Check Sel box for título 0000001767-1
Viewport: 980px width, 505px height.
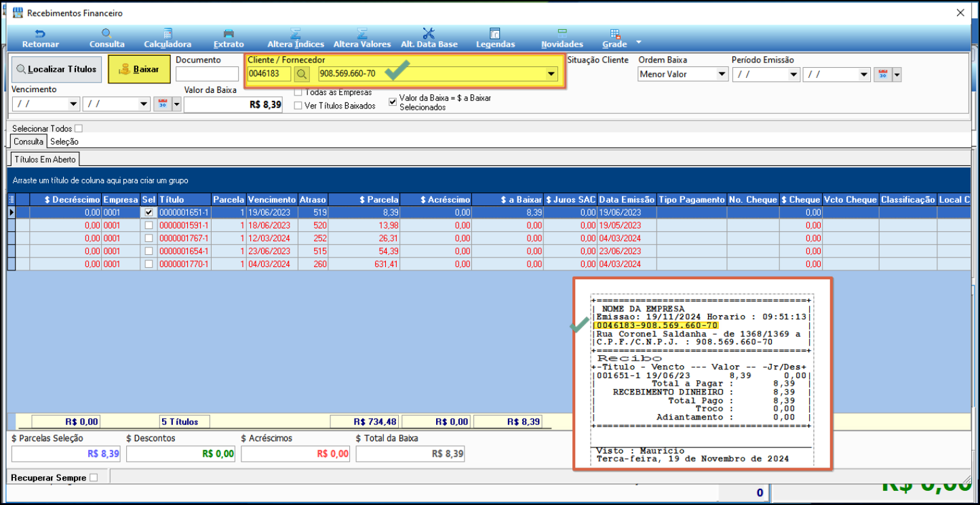point(149,238)
